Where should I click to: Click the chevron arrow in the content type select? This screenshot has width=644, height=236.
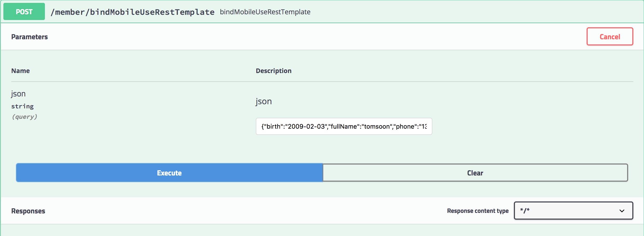(x=622, y=211)
